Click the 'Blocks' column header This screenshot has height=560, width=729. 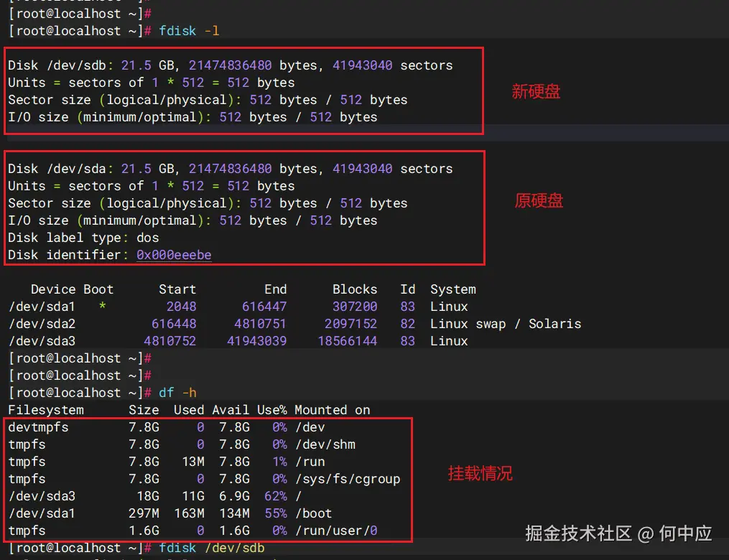pyautogui.click(x=355, y=289)
